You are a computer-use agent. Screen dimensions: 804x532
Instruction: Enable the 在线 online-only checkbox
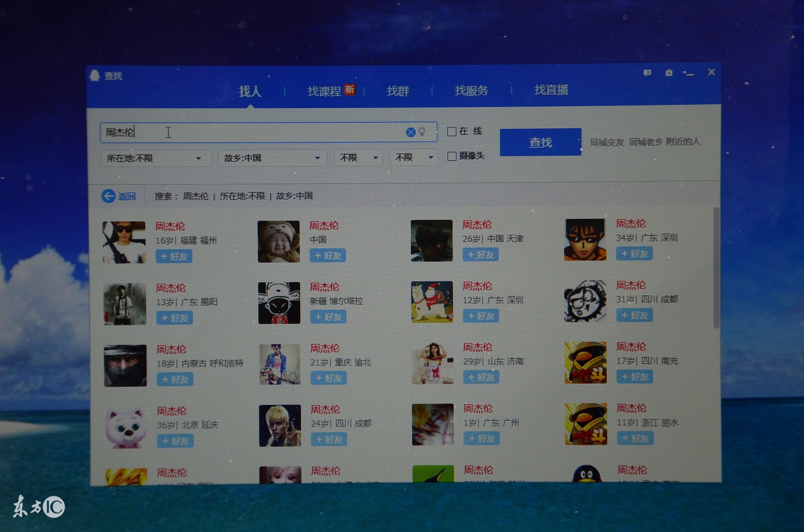click(452, 132)
